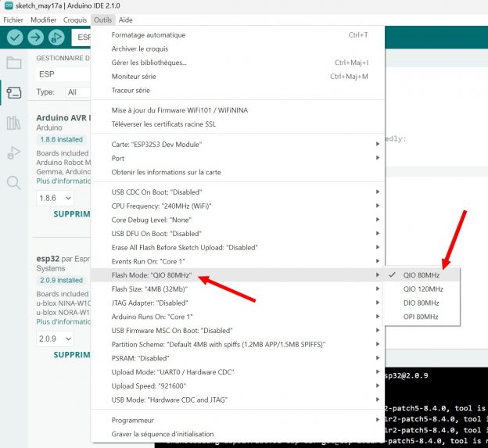Open the Search magnifier sidebar icon
The image size is (488, 448).
[13, 182]
